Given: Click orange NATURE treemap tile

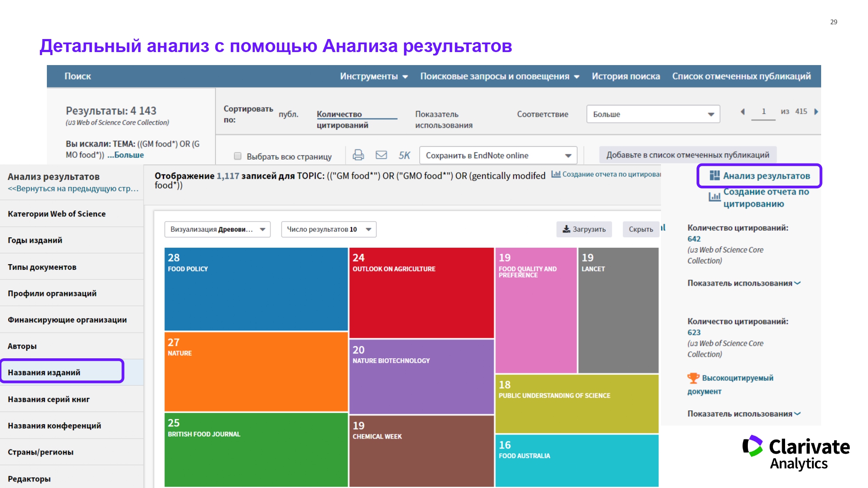Looking at the screenshot, I should tap(256, 372).
